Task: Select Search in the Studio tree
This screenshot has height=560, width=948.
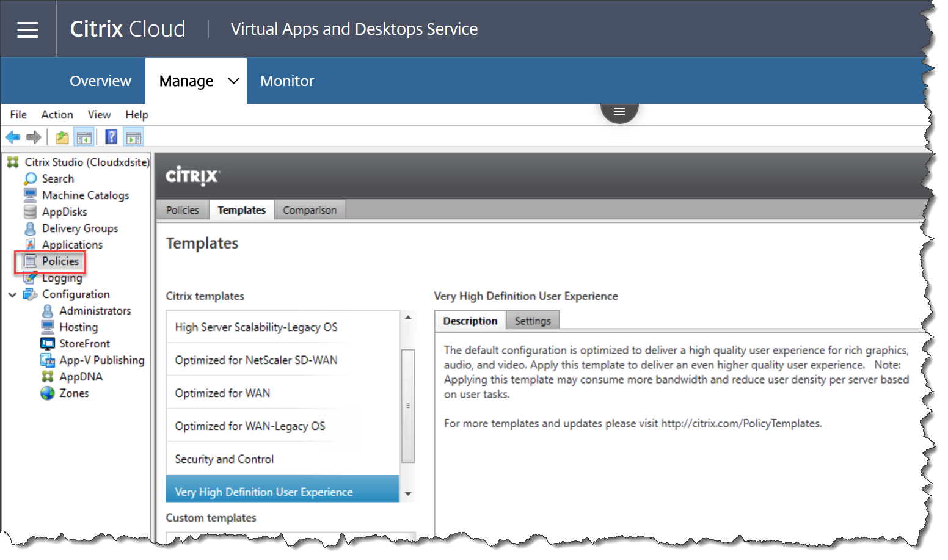Action: 58,179
